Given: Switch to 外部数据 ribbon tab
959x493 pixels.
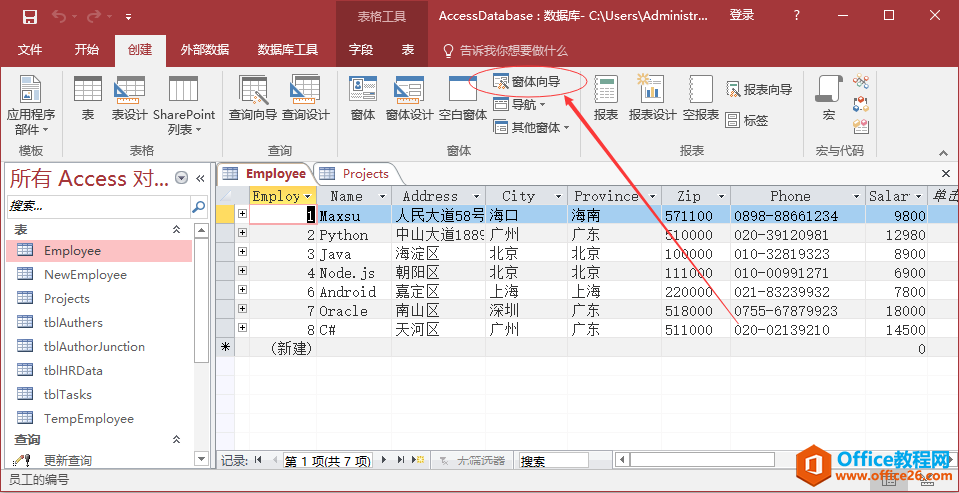Looking at the screenshot, I should click(204, 50).
